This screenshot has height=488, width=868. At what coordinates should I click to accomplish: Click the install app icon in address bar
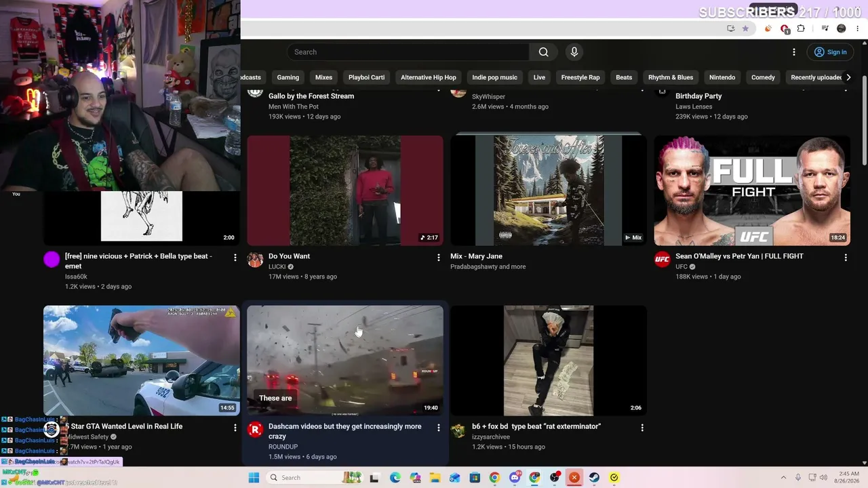[730, 28]
